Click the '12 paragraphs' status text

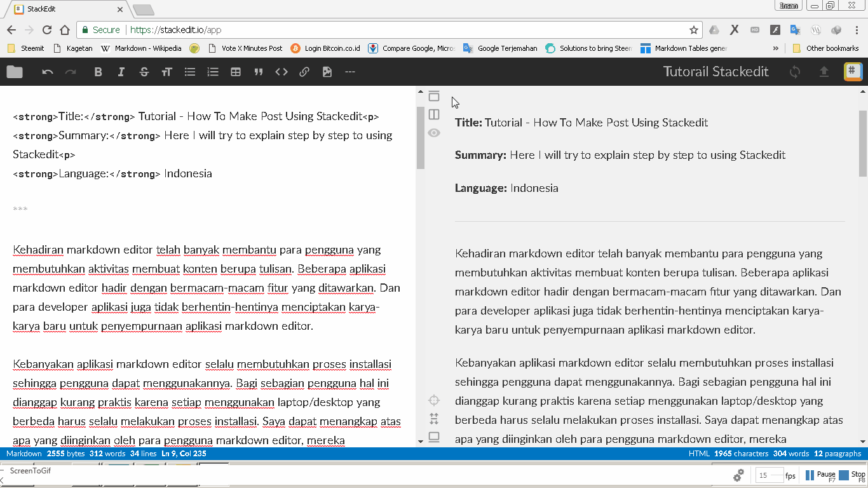[x=837, y=454]
